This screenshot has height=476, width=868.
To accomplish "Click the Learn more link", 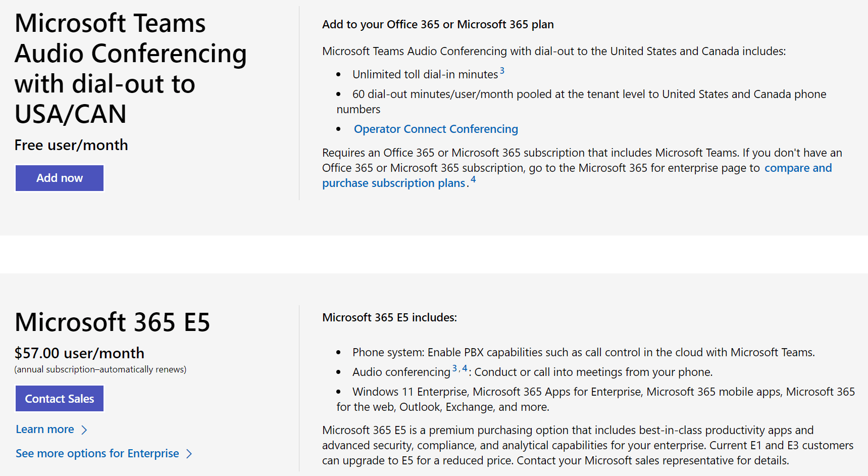I will pyautogui.click(x=44, y=429).
